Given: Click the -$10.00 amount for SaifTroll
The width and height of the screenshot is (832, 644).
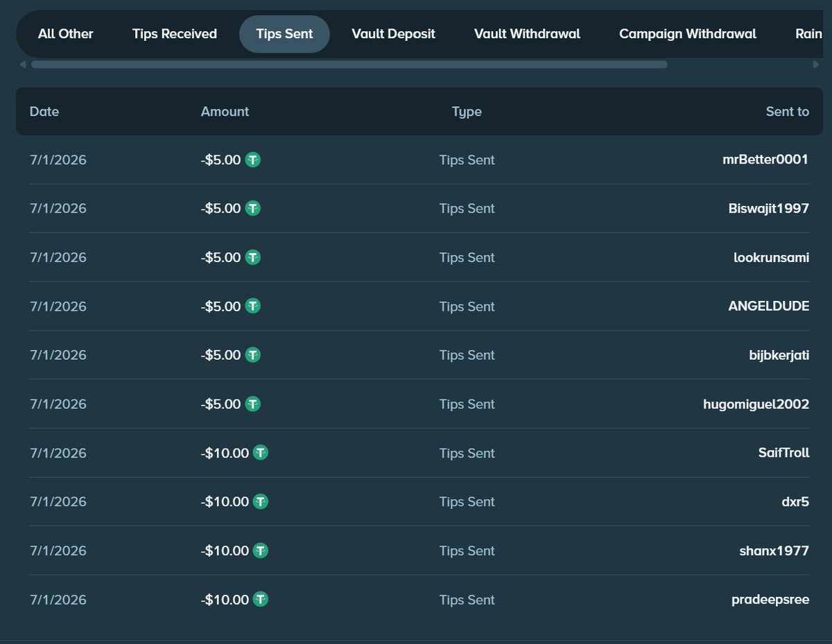Looking at the screenshot, I should pos(225,453).
